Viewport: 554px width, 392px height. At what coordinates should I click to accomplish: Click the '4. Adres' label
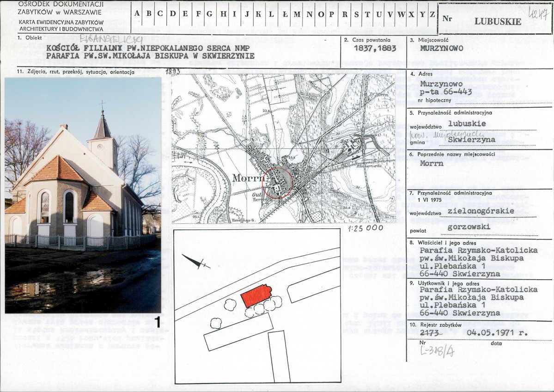pos(421,74)
